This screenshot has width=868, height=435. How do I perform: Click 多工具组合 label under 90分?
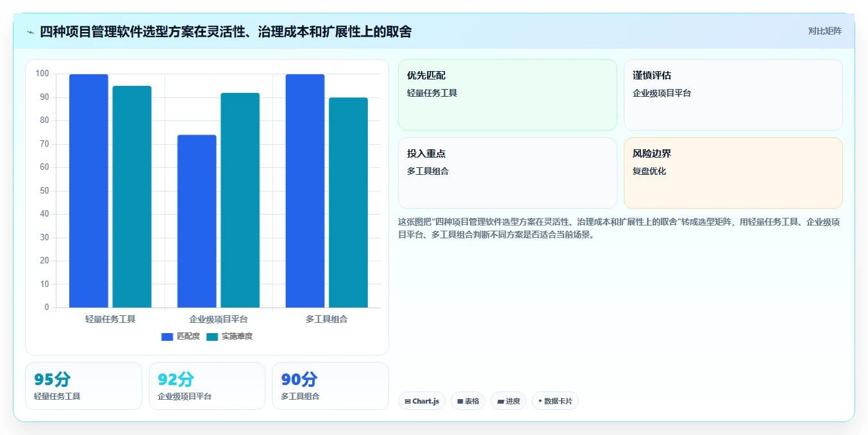pos(300,397)
